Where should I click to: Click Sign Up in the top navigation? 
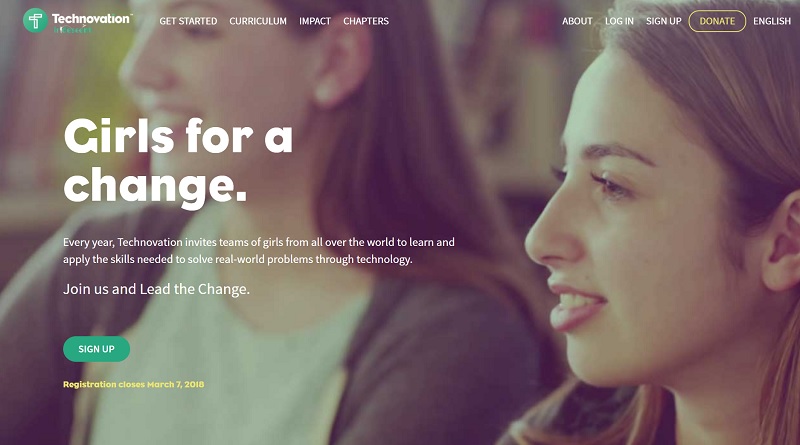pyautogui.click(x=663, y=21)
